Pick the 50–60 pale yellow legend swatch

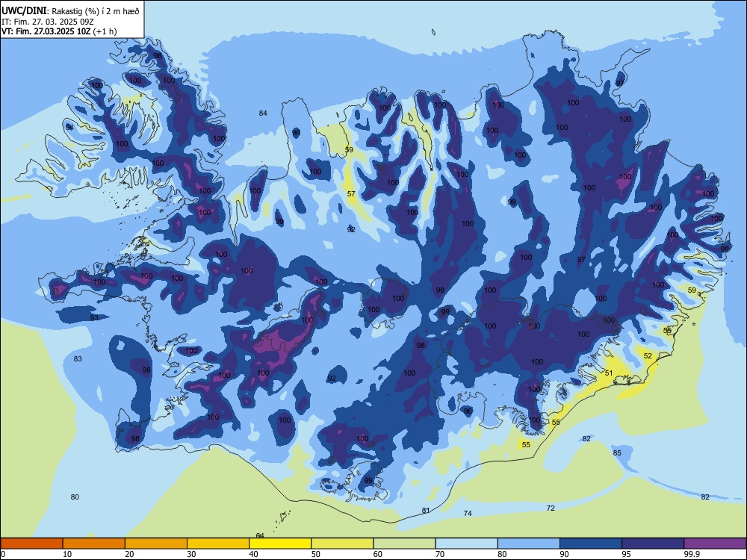tap(342, 544)
